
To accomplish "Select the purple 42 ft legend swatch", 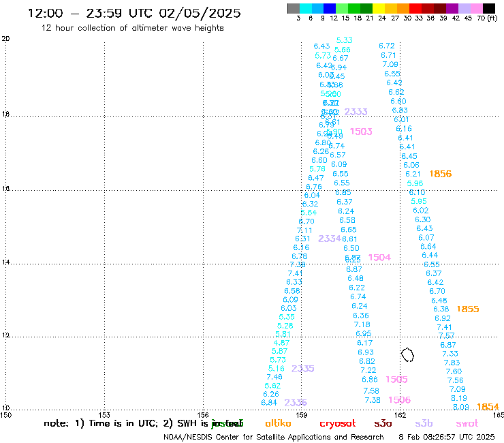I will [452, 8].
